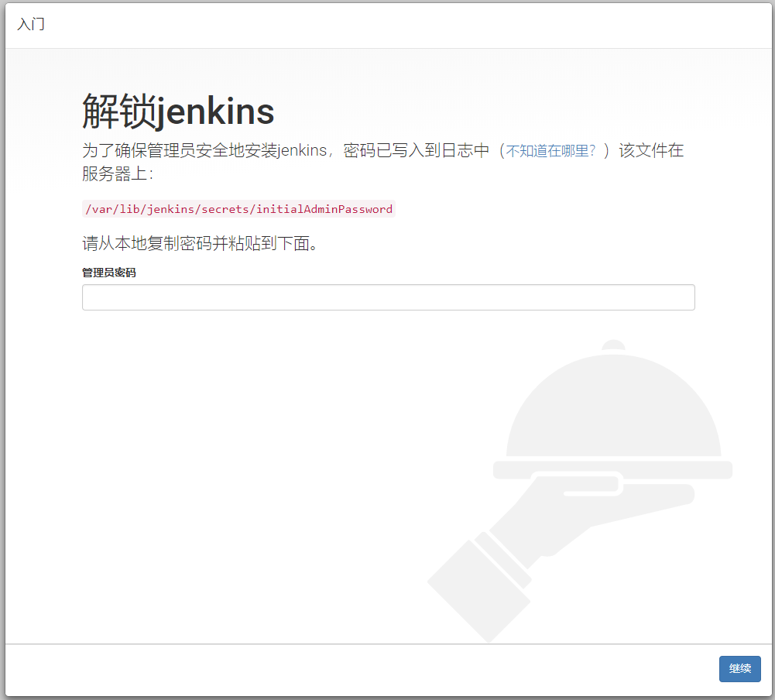Click the 继续 continue button
The height and width of the screenshot is (700, 775).
coord(739,668)
